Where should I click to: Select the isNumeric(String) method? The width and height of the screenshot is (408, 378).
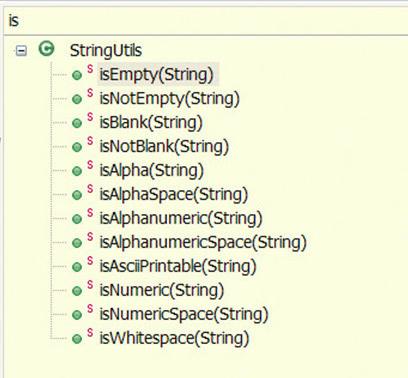162,290
